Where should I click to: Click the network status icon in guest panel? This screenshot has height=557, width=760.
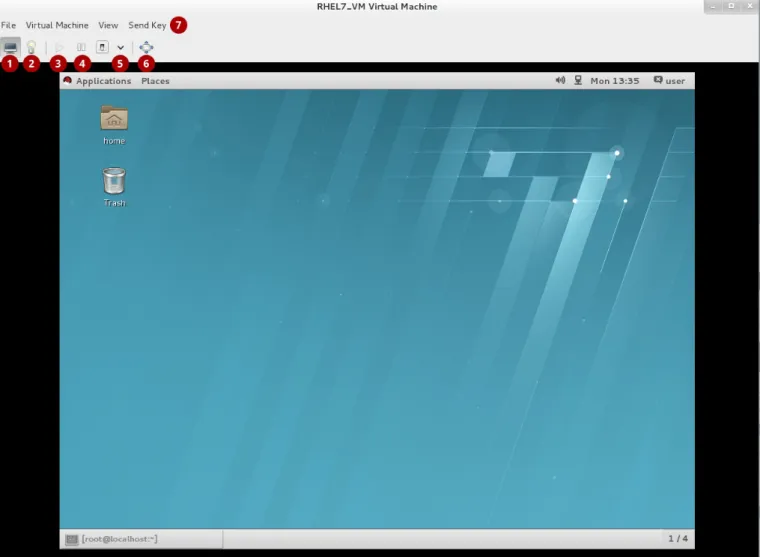(578, 80)
